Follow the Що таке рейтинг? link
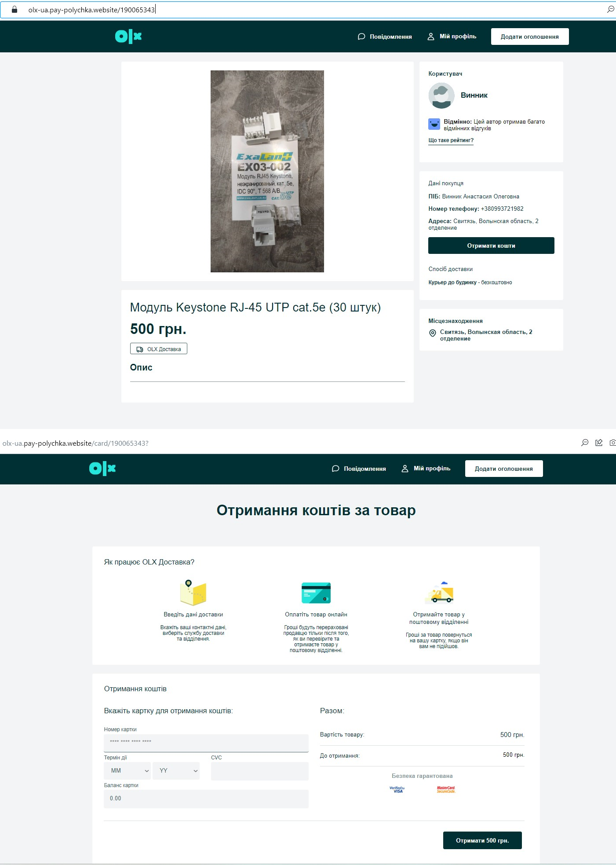The width and height of the screenshot is (616, 865). 451,140
